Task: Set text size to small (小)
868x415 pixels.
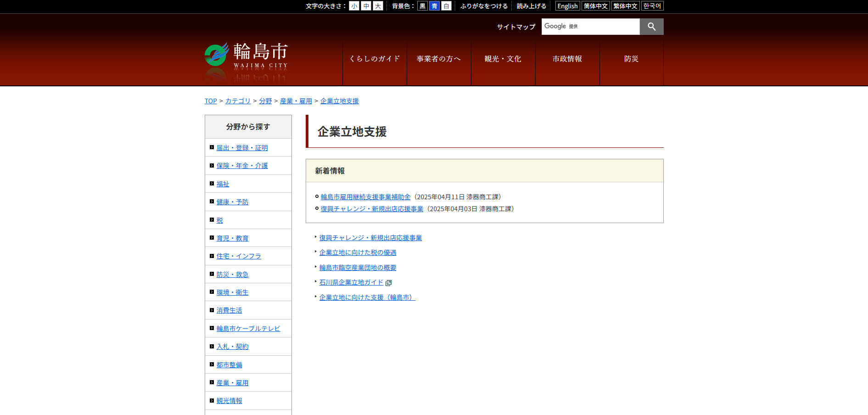Action: [x=354, y=6]
